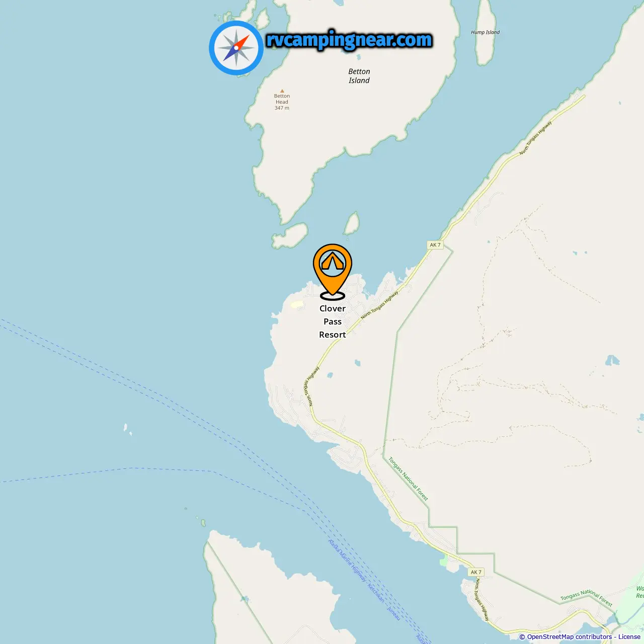Screen dimensions: 644x644
Task: Click the Clover Pass Resort label
Action: click(x=333, y=321)
